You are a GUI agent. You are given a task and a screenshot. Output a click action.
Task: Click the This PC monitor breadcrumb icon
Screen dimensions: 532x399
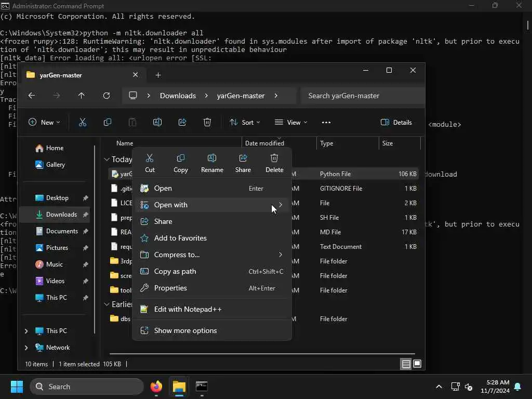coord(133,96)
